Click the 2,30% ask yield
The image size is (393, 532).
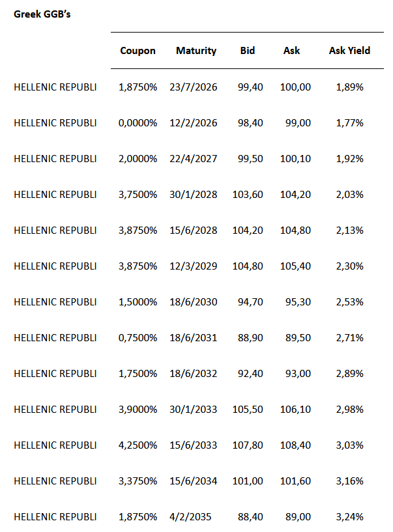pyautogui.click(x=349, y=266)
